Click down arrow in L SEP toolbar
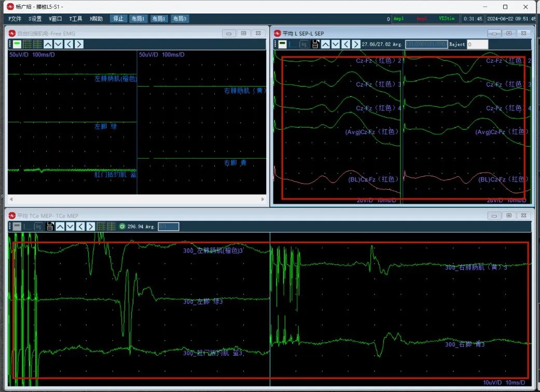 (x=336, y=45)
